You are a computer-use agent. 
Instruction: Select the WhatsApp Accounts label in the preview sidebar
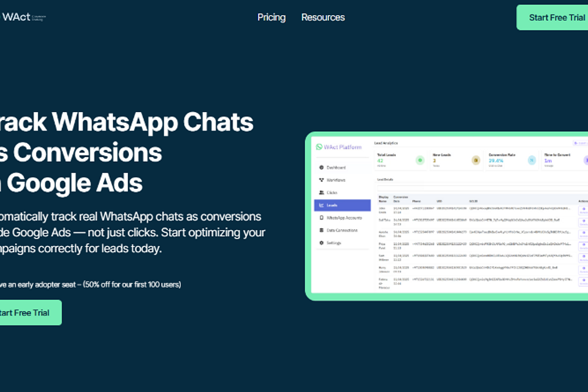click(x=344, y=218)
